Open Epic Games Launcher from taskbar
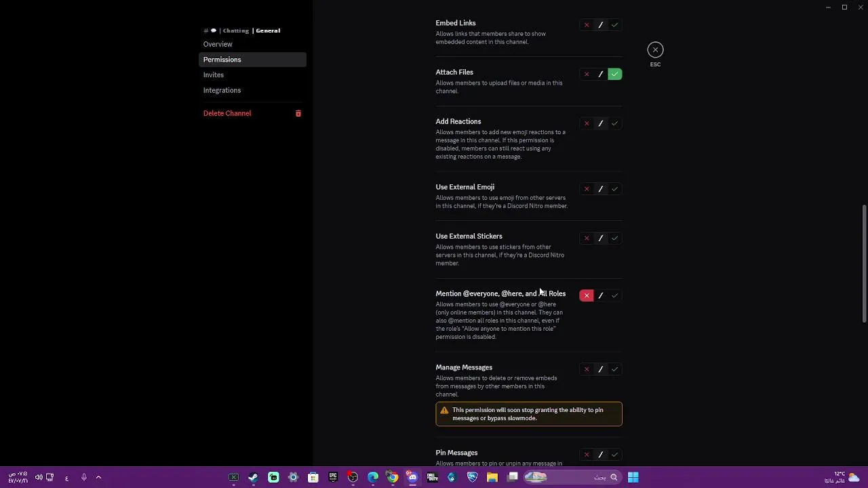This screenshot has height=488, width=868. 333,477
